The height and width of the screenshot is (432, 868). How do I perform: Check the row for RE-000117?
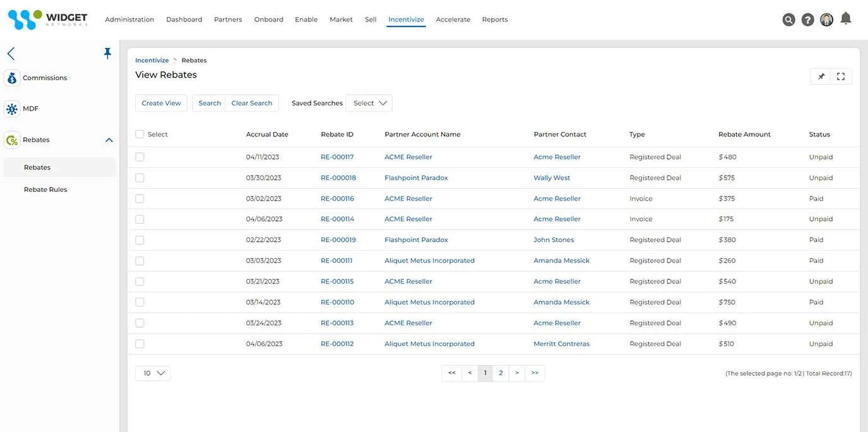(140, 157)
